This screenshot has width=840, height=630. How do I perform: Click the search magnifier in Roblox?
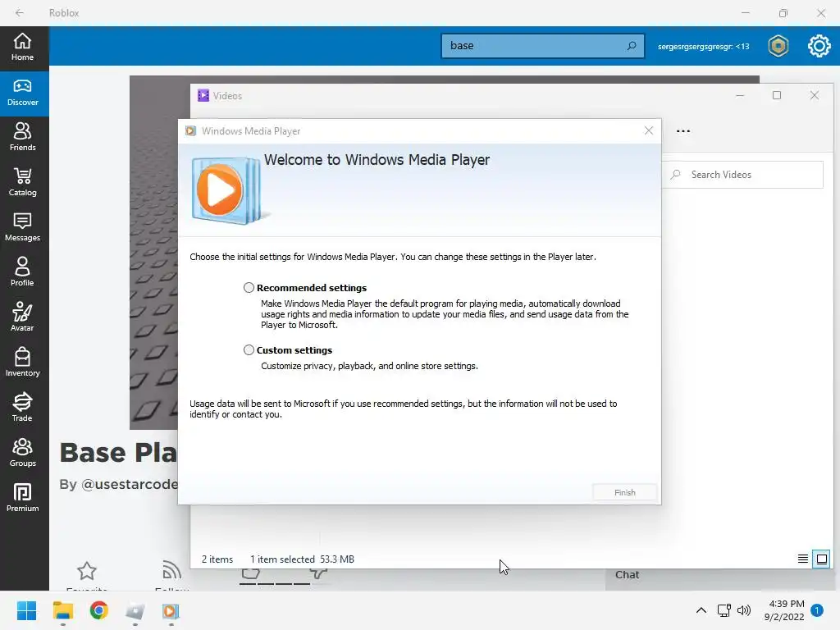632,46
